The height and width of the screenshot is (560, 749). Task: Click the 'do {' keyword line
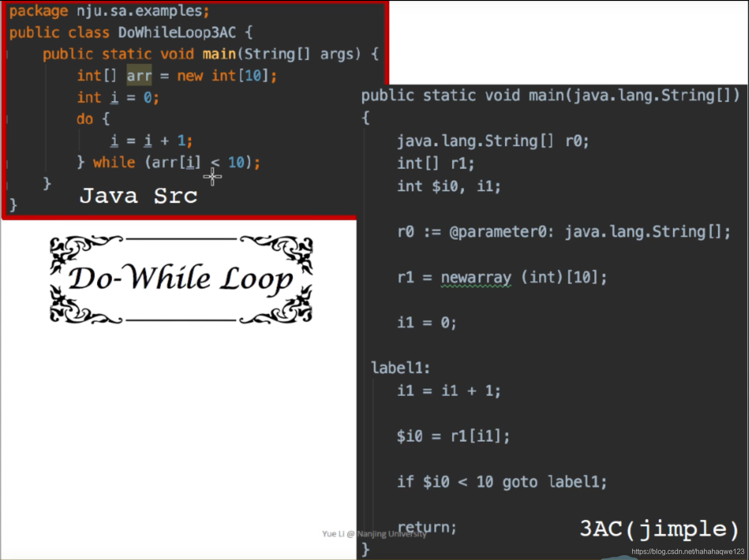[x=93, y=119]
